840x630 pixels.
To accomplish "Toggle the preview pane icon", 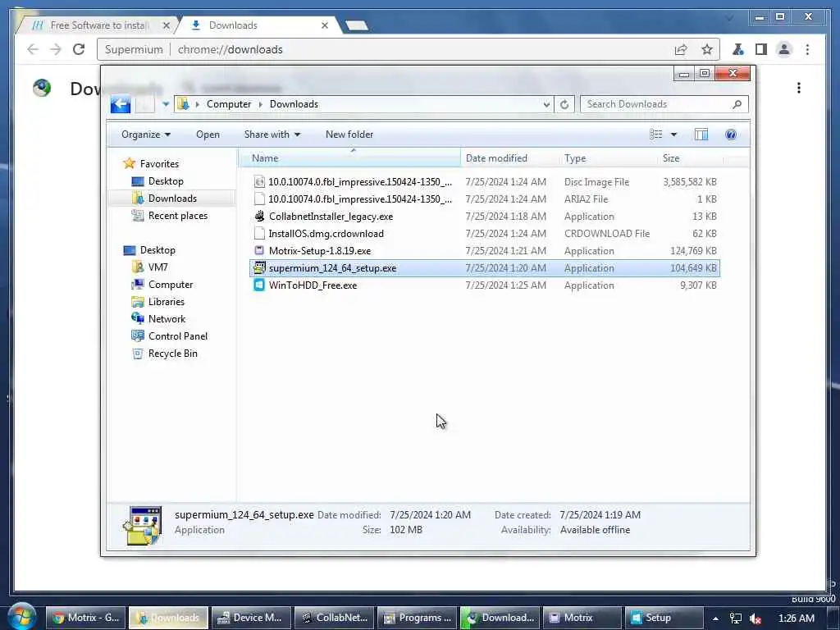I will tap(701, 135).
